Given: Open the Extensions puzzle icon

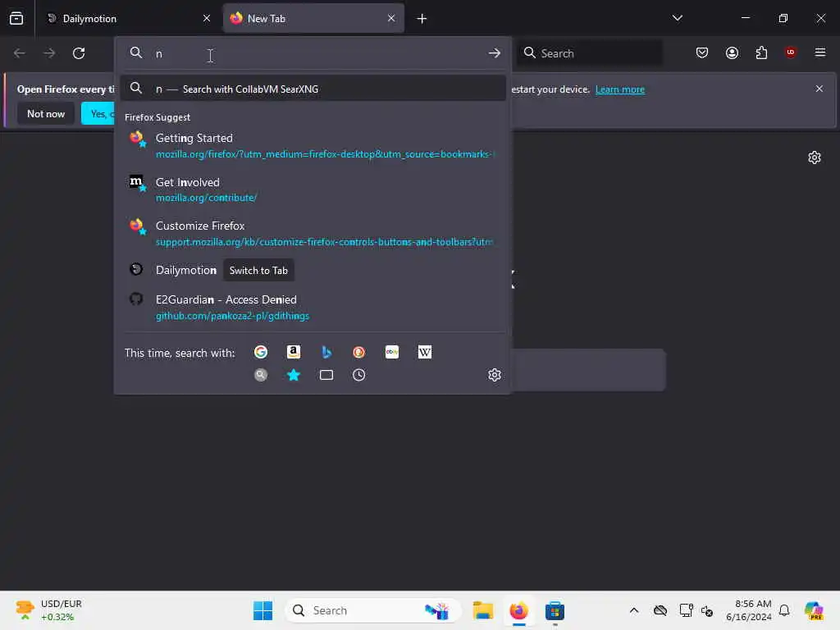Looking at the screenshot, I should click(x=761, y=52).
